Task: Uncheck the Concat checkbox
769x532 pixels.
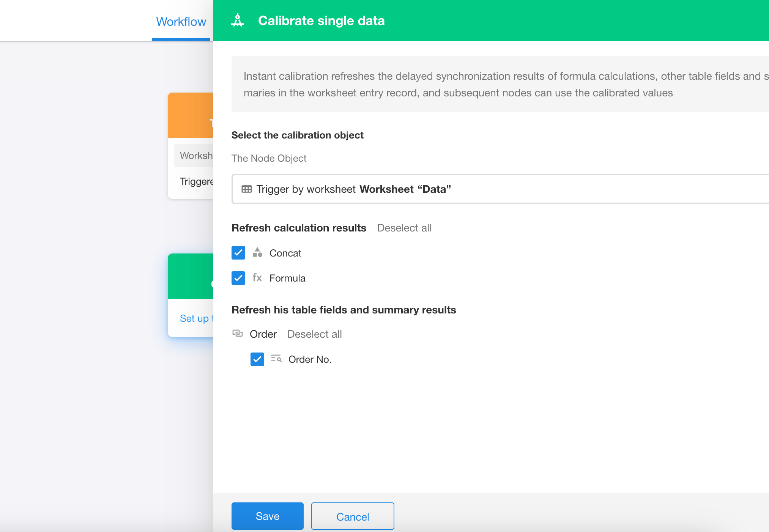Action: click(x=238, y=253)
